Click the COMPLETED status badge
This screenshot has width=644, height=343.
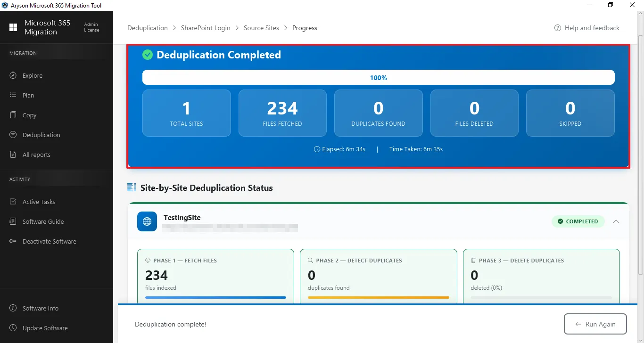click(578, 221)
